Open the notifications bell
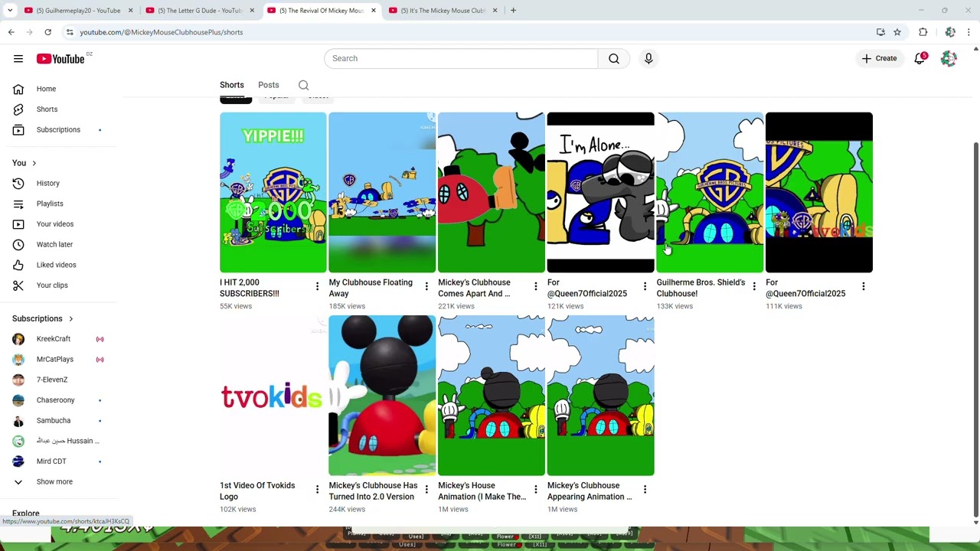Screen dimensions: 980x551 [x=920, y=59]
